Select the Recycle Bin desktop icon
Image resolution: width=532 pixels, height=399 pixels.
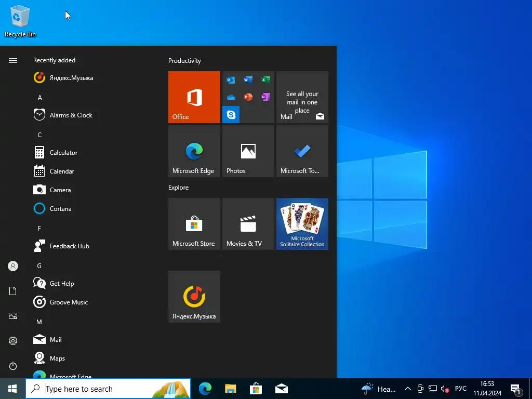(20, 21)
